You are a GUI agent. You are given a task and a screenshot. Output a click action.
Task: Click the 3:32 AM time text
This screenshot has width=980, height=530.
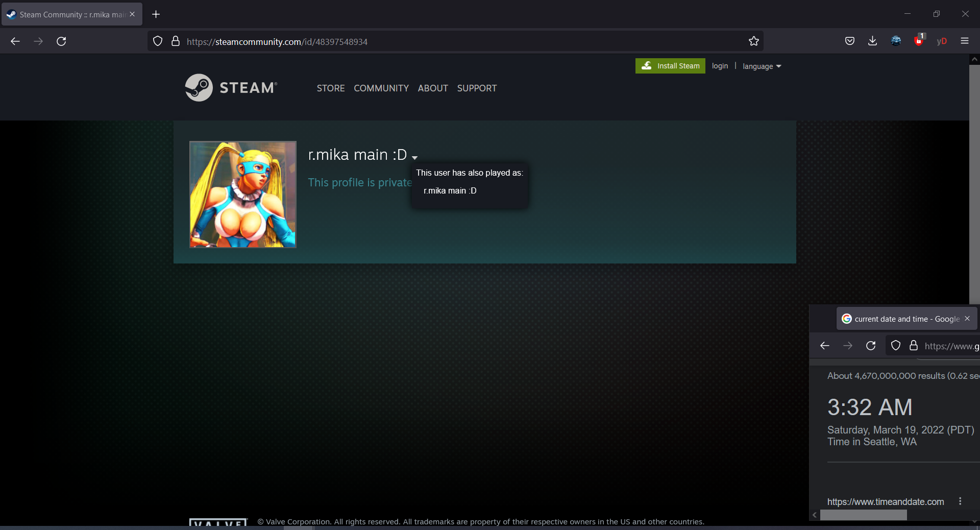pyautogui.click(x=870, y=407)
